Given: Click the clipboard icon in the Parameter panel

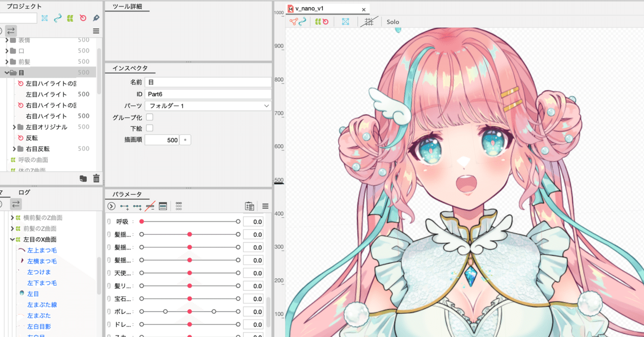Looking at the screenshot, I should pos(250,206).
